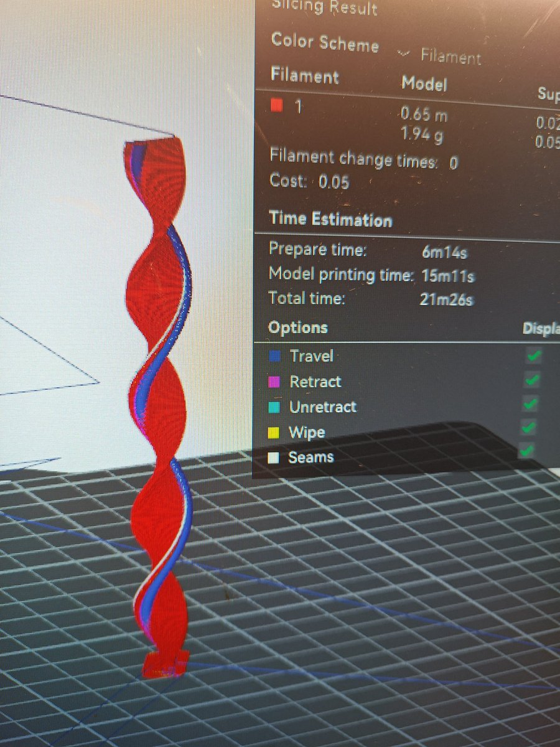
Task: Click the Travel option label
Action: click(312, 356)
